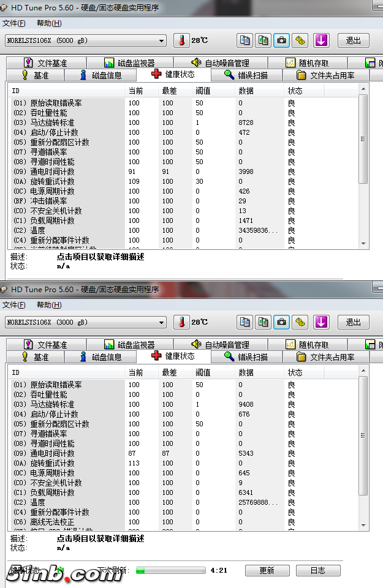Click 当前 column header in upper table

(x=141, y=91)
